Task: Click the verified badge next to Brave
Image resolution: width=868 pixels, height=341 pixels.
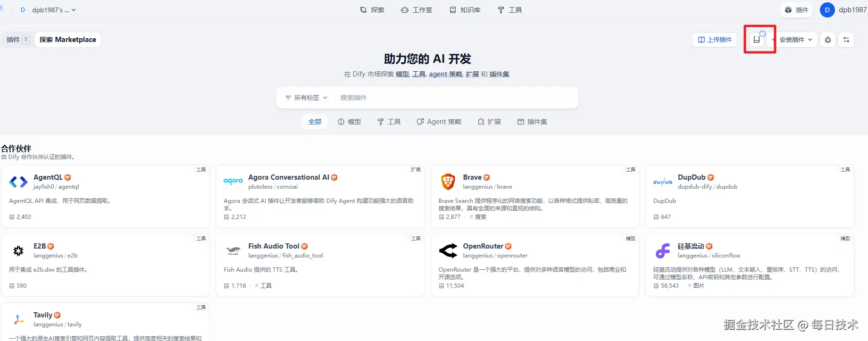Action: 486,177
